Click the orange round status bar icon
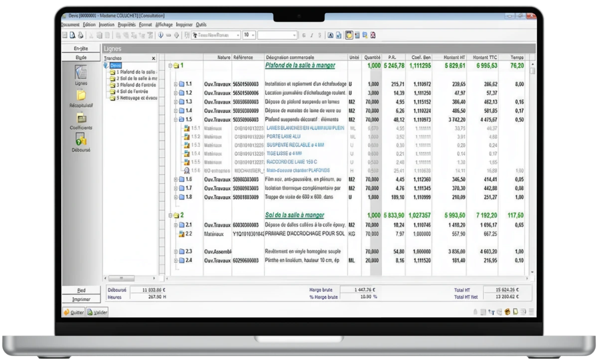Image resolution: width=598 pixels, height=364 pixels. coord(507,312)
